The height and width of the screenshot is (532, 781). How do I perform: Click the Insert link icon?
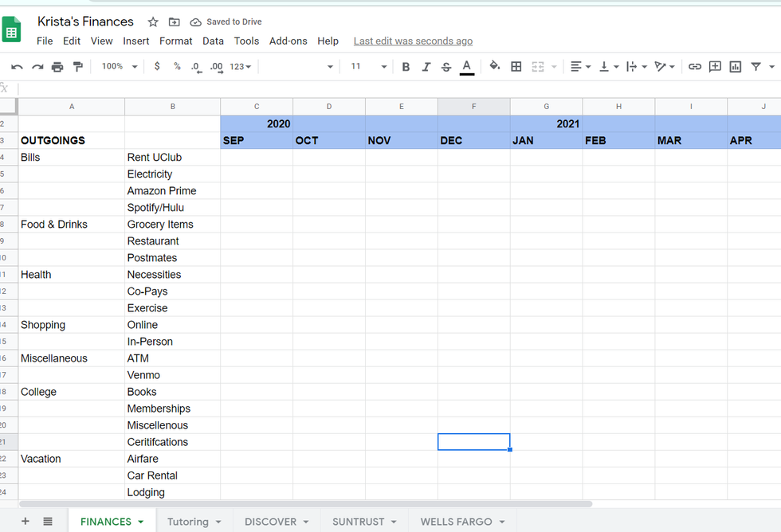point(695,67)
